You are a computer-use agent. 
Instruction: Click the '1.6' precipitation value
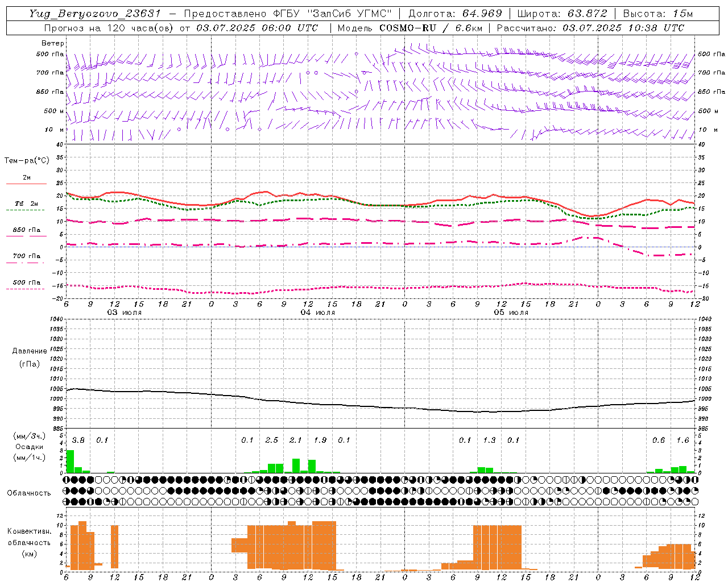tap(682, 440)
